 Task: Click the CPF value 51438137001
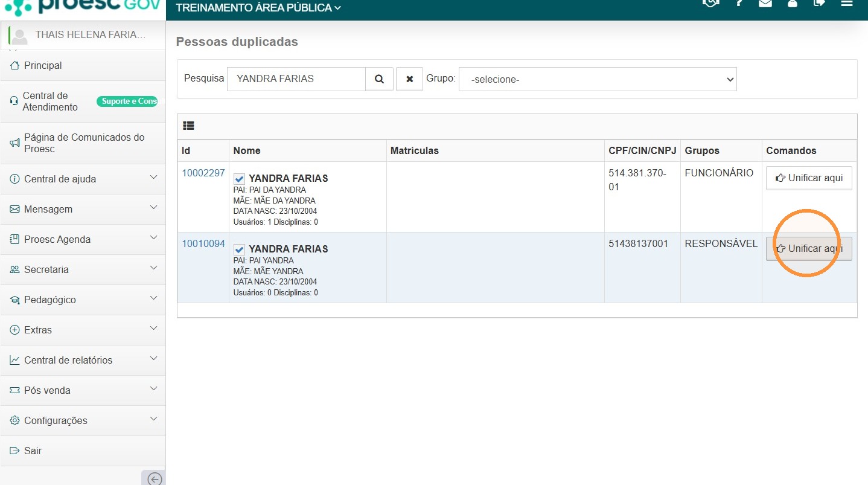coord(639,244)
